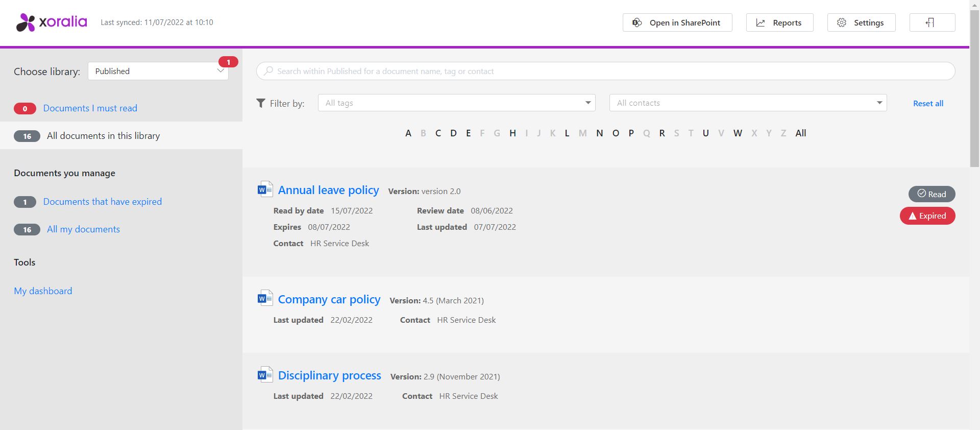This screenshot has width=980, height=430.
Task: Show All letters in alphabet filter
Action: coord(800,133)
